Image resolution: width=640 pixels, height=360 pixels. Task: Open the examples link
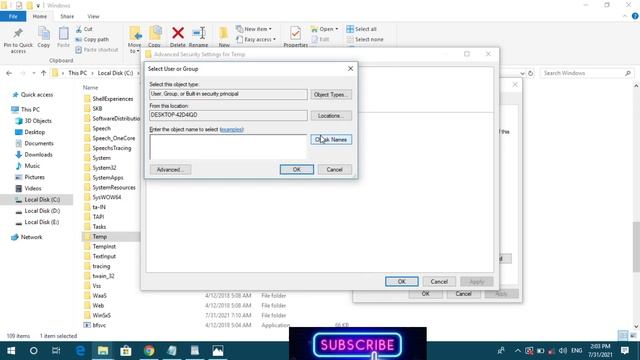[x=231, y=129]
